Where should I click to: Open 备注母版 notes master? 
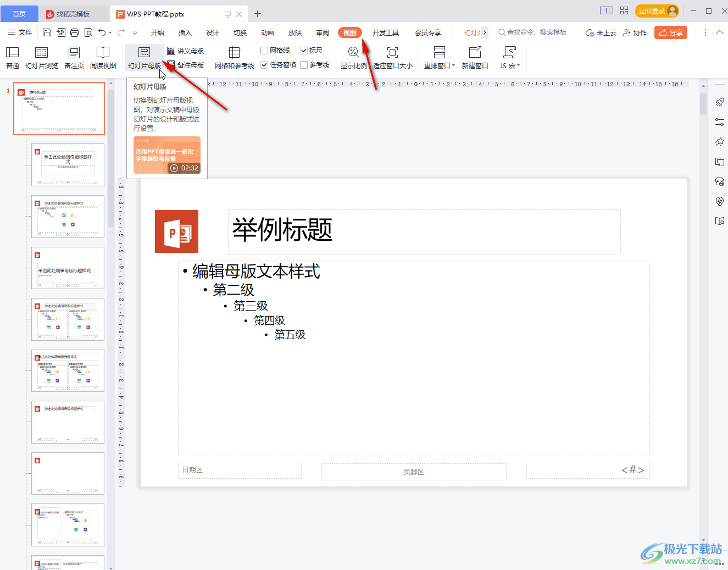186,65
